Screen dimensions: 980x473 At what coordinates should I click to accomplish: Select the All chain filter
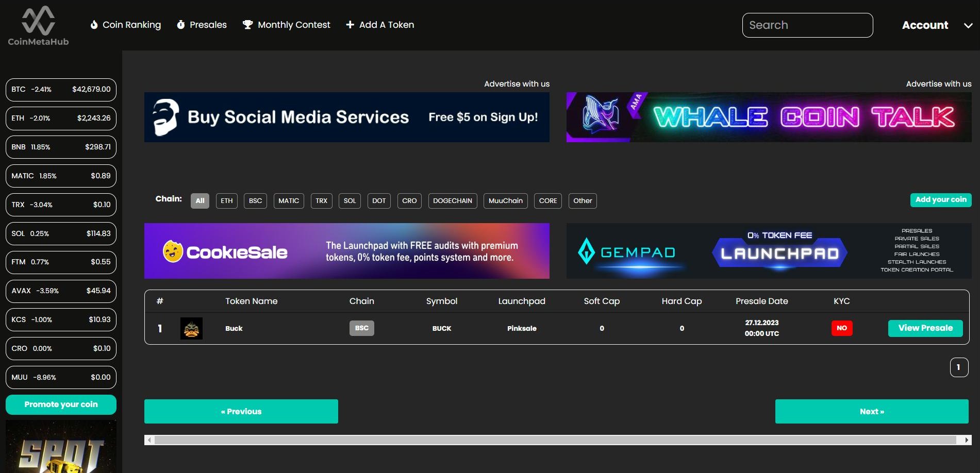[x=200, y=201]
